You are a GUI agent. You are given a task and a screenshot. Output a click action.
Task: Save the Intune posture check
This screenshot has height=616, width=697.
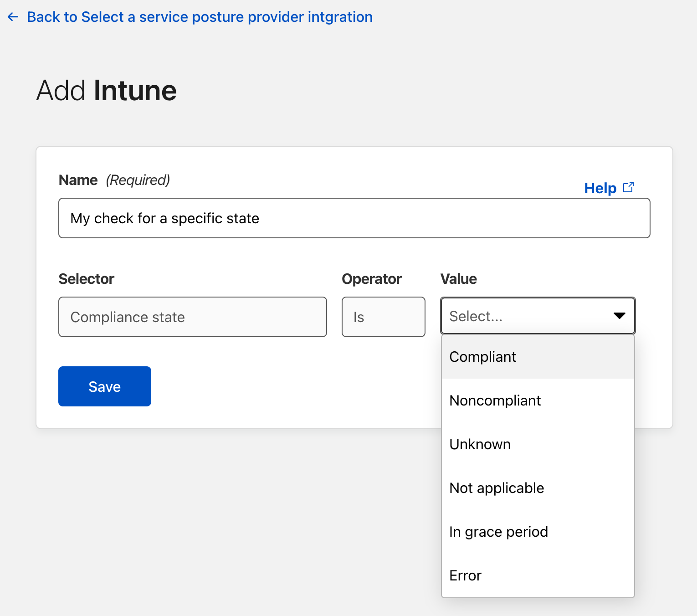click(105, 386)
